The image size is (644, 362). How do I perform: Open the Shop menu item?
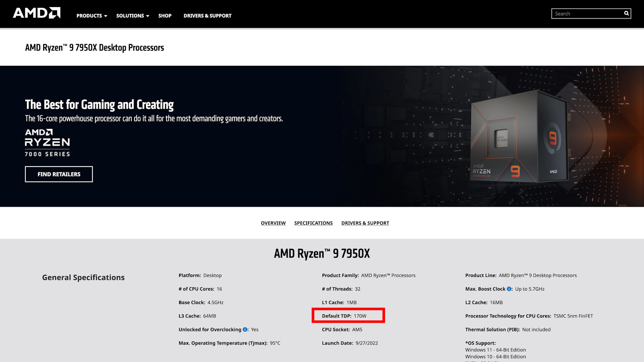point(165,16)
